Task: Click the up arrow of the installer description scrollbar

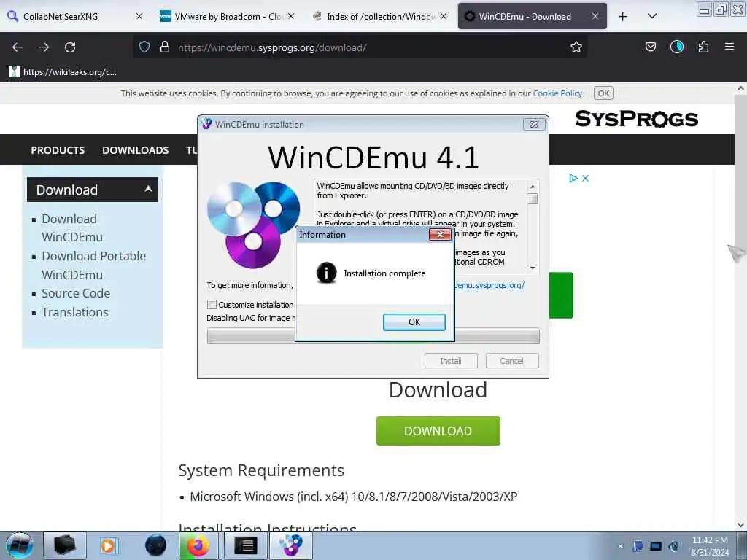Action: pyautogui.click(x=533, y=186)
